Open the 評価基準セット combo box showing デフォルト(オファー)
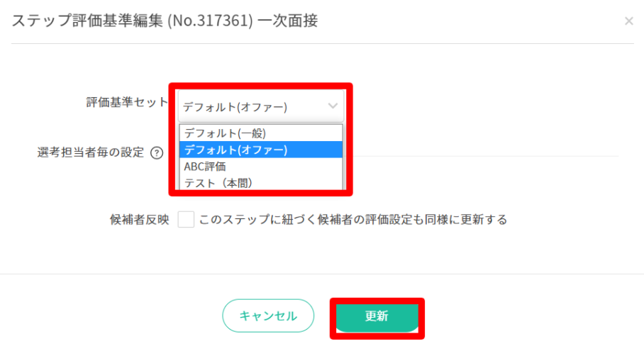644x346 pixels. tap(260, 107)
